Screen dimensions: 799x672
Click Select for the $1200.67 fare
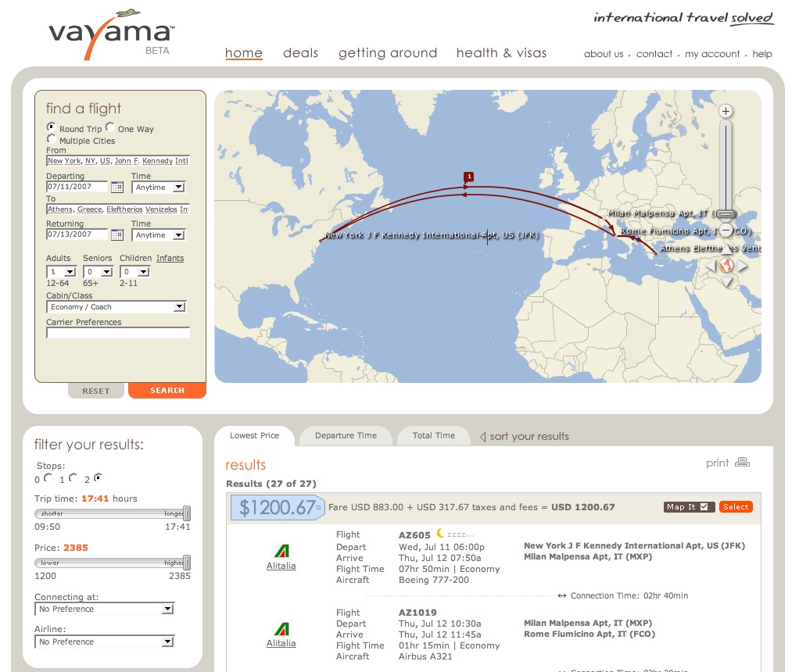click(736, 507)
